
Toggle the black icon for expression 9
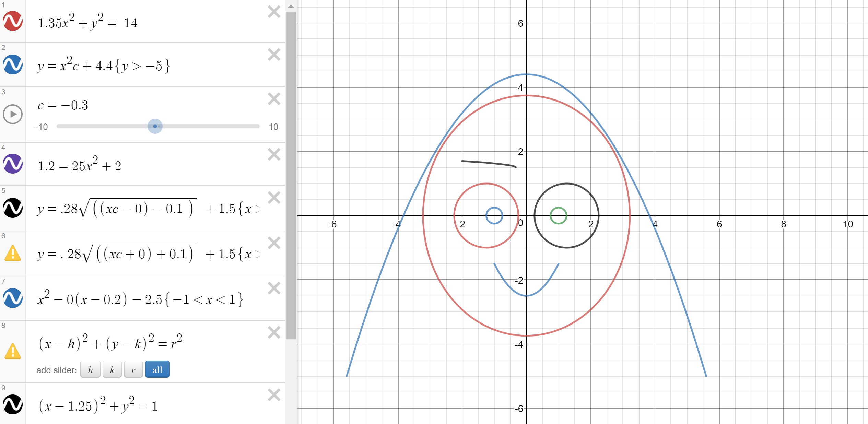[13, 405]
